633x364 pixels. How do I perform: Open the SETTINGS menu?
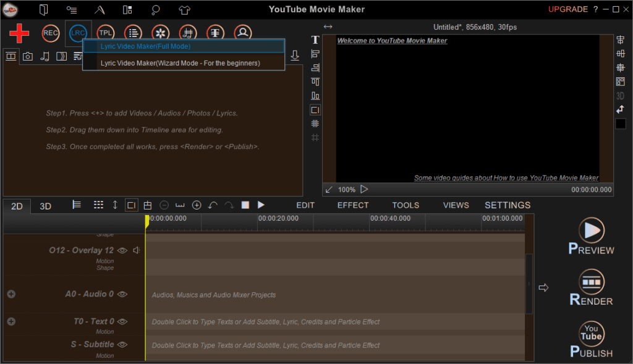[508, 205]
